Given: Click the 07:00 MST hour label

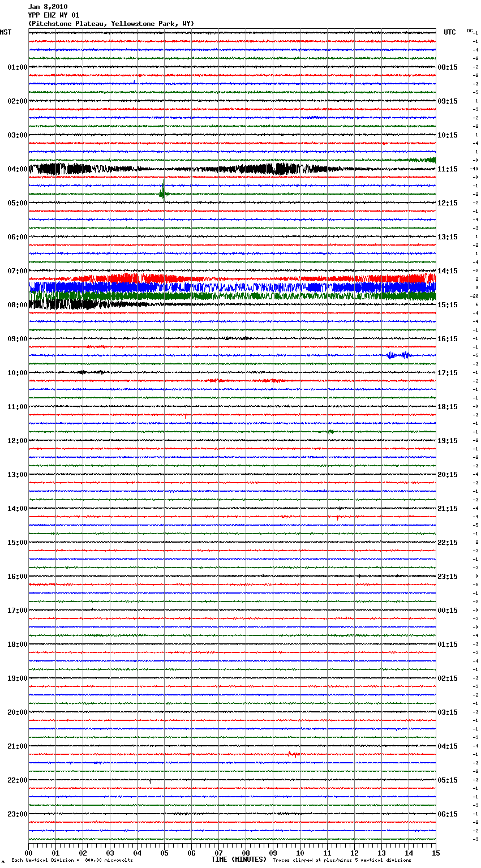Looking at the screenshot, I should pyautogui.click(x=17, y=271).
